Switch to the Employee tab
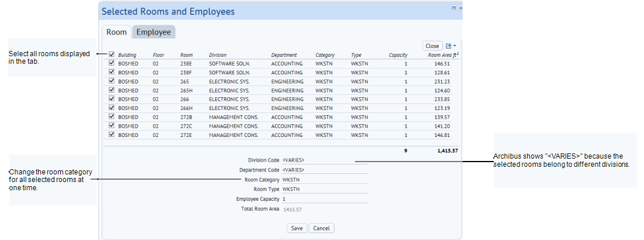This screenshot has height=240, width=644. click(153, 32)
